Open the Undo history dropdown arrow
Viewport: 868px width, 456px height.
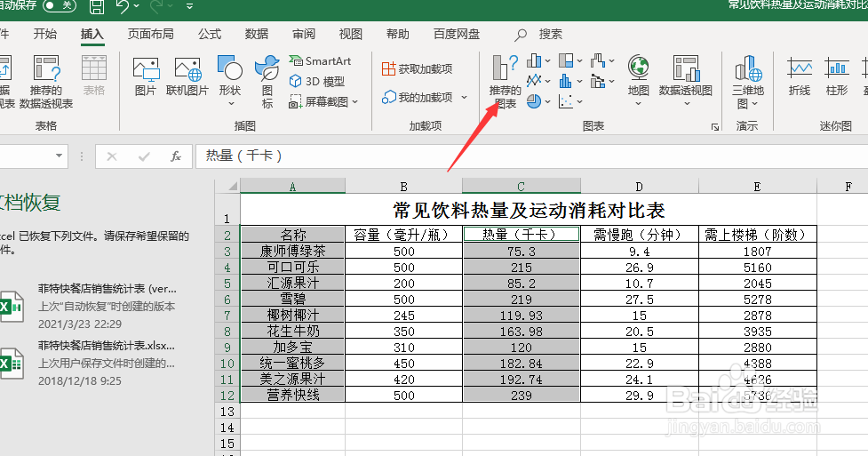click(x=137, y=6)
